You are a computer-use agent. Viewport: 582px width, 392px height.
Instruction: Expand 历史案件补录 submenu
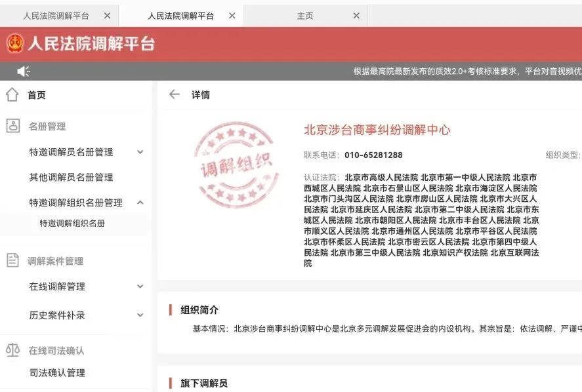click(x=140, y=315)
